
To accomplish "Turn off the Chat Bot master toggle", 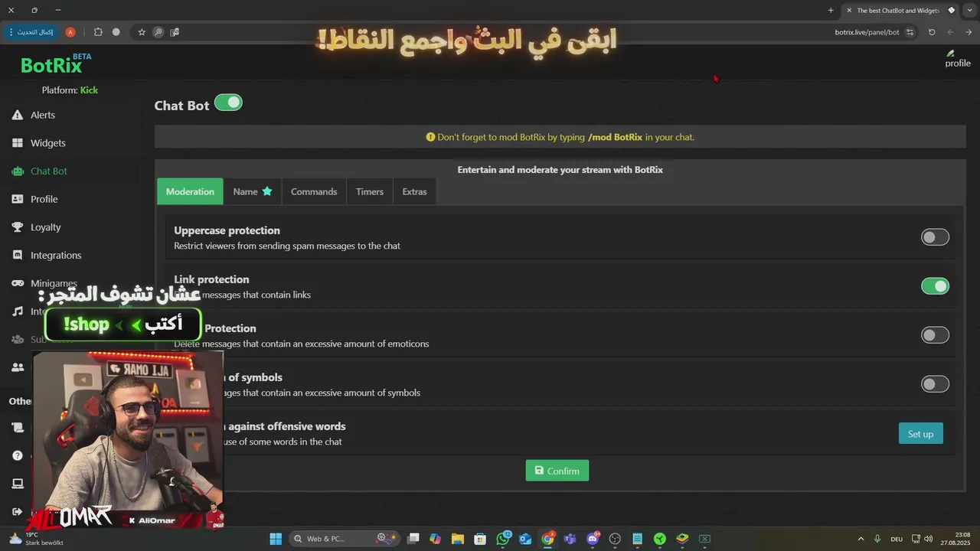I will (x=228, y=103).
